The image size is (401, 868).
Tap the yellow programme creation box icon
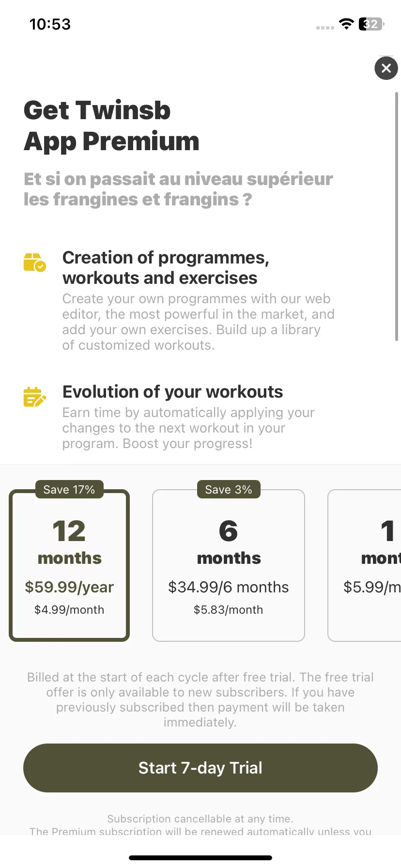coord(35,262)
